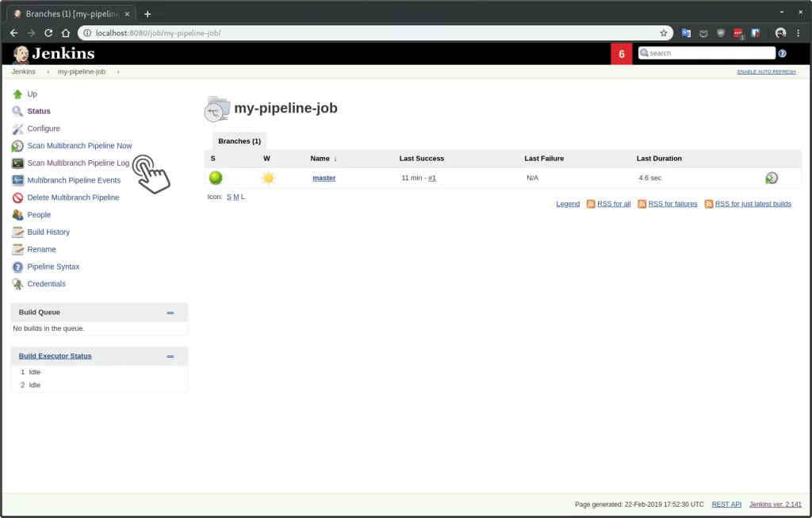Go back in browser history
The height and width of the screenshot is (518, 812).
click(x=14, y=33)
